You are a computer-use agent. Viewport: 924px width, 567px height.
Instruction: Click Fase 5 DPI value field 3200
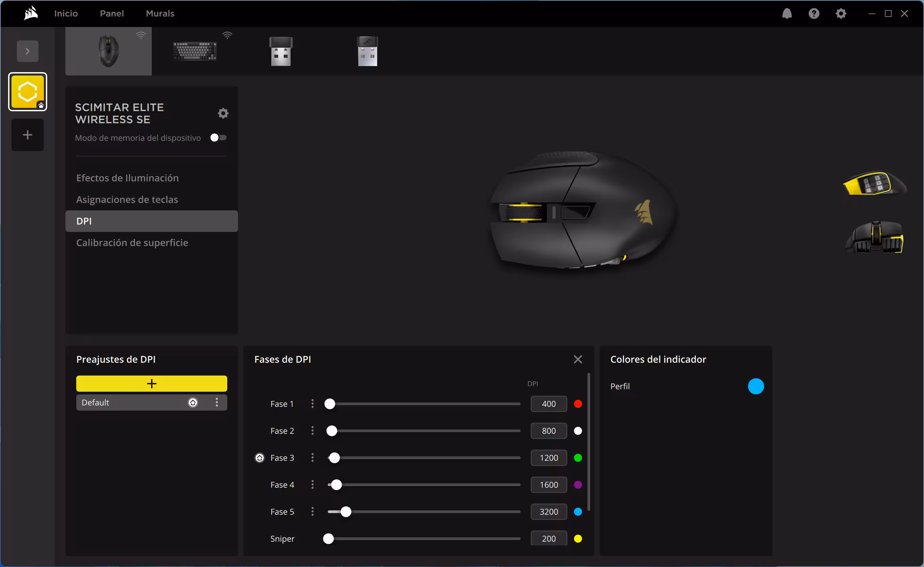[x=548, y=512]
